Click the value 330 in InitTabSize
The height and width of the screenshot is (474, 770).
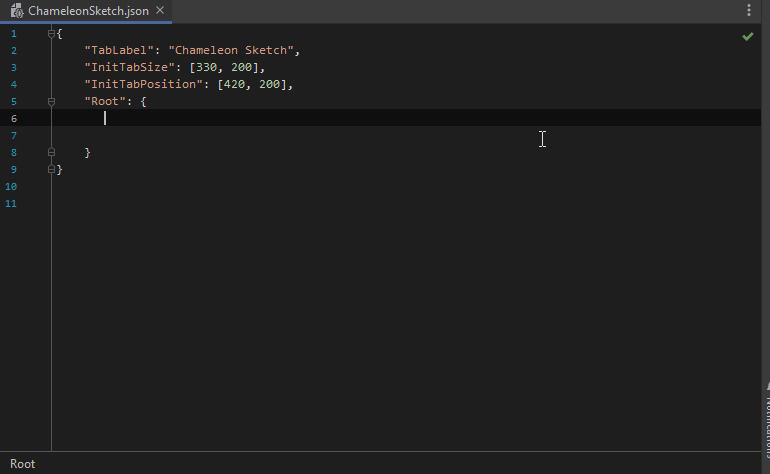[x=206, y=67]
